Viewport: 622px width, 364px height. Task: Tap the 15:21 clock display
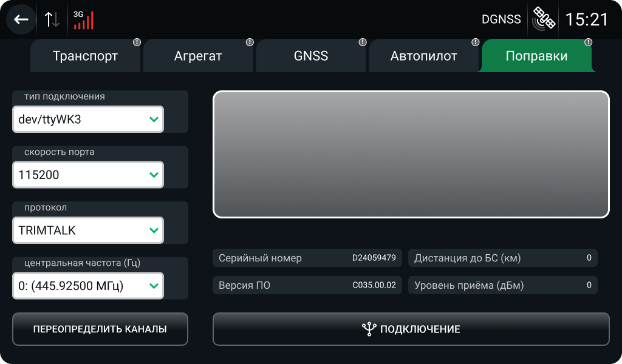point(586,19)
